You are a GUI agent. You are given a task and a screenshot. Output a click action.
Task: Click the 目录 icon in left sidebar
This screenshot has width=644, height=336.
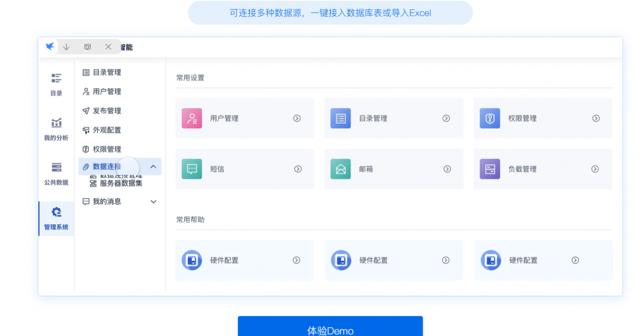pyautogui.click(x=56, y=78)
